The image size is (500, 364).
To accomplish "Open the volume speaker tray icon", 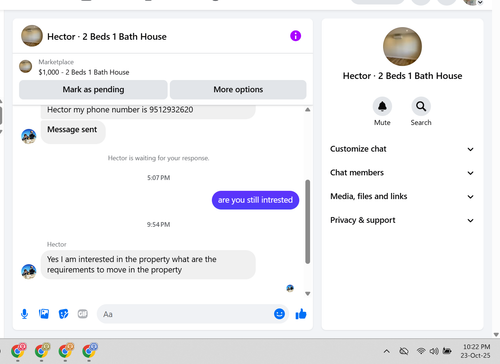I will click(434, 351).
